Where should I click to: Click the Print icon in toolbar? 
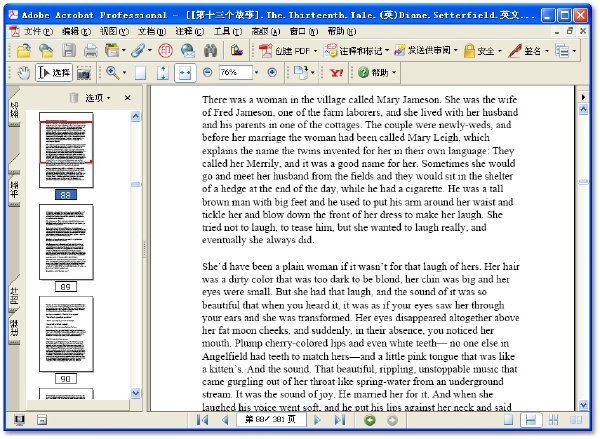click(91, 51)
